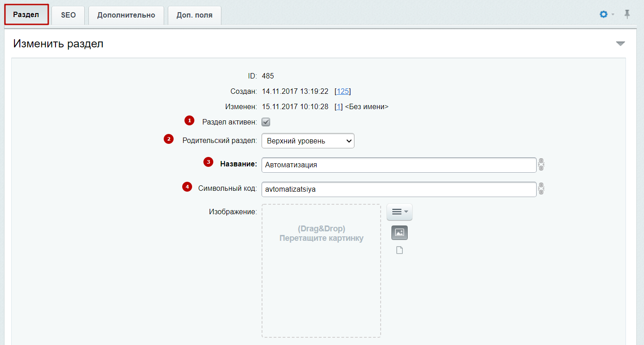The height and width of the screenshot is (345, 644).
Task: Open the 'Дополнительно' tab
Action: (x=126, y=15)
